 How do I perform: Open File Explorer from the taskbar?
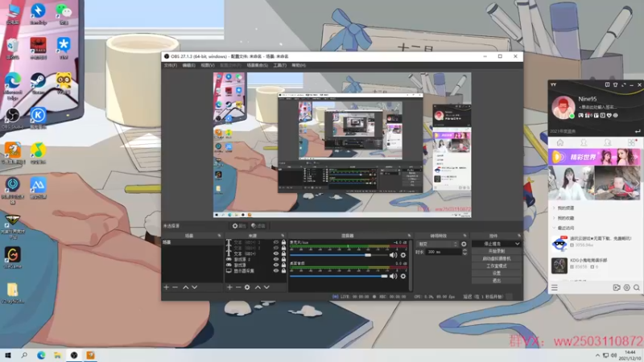pyautogui.click(x=57, y=355)
